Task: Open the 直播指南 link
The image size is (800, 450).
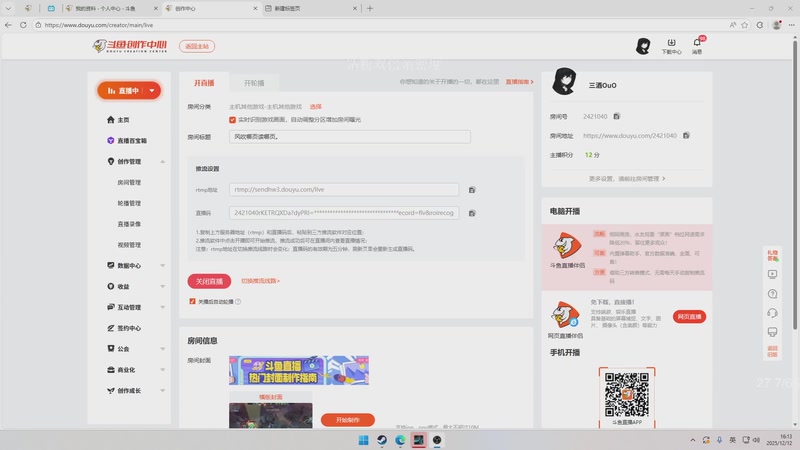Action: click(x=519, y=82)
